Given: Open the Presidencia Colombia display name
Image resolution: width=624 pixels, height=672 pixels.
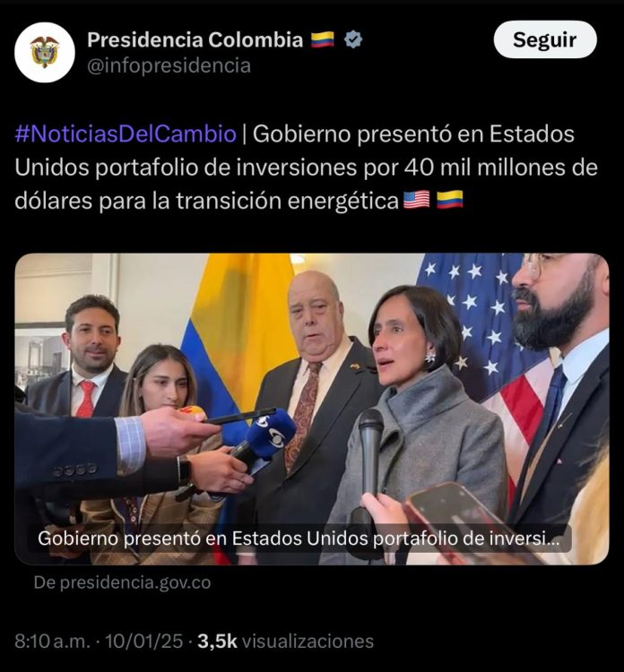Looking at the screenshot, I should click(x=195, y=39).
